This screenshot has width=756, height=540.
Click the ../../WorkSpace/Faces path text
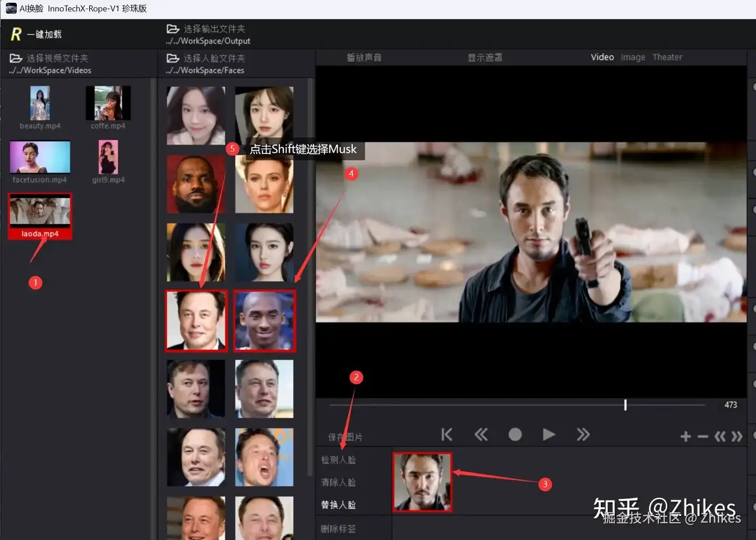205,70
